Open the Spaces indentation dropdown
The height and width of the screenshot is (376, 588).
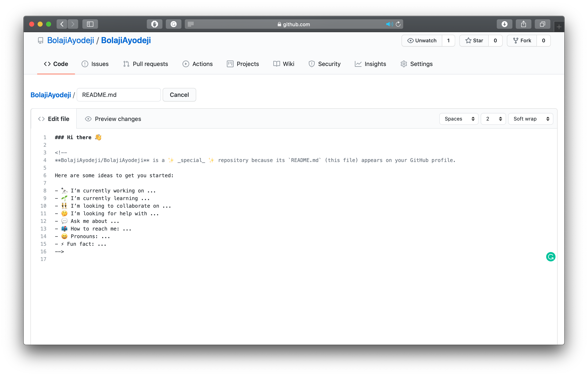click(459, 119)
